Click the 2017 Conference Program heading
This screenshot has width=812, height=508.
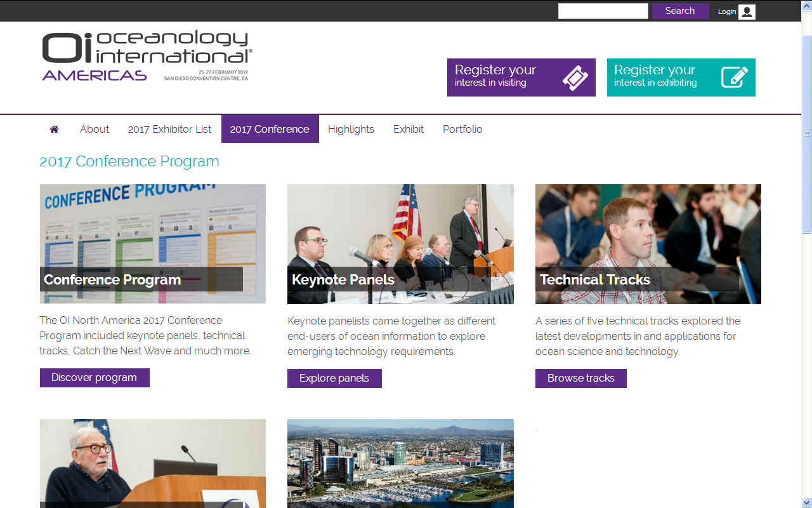click(x=129, y=161)
